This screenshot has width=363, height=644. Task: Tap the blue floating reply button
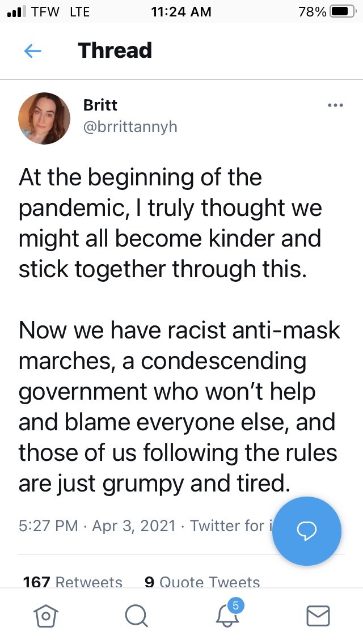point(307,531)
